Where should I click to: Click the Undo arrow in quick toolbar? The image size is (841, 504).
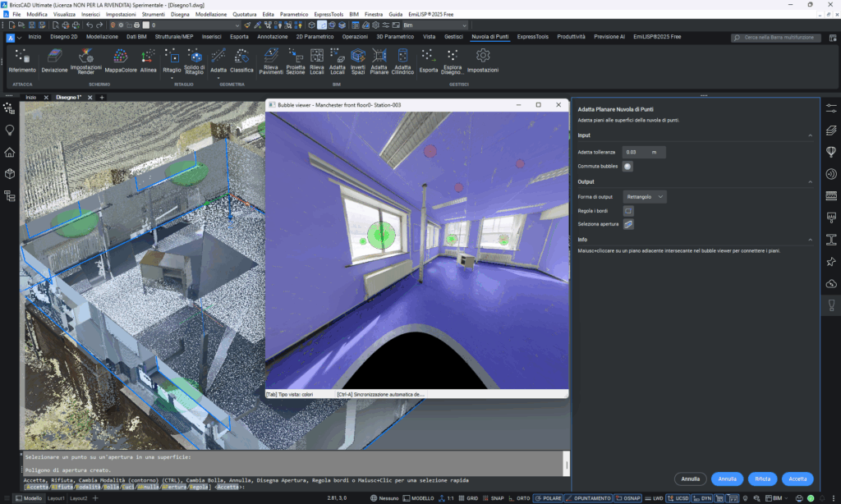(90, 25)
